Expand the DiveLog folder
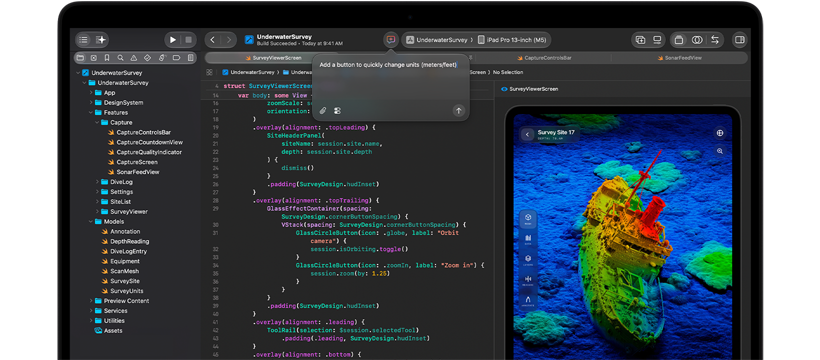 [x=97, y=182]
